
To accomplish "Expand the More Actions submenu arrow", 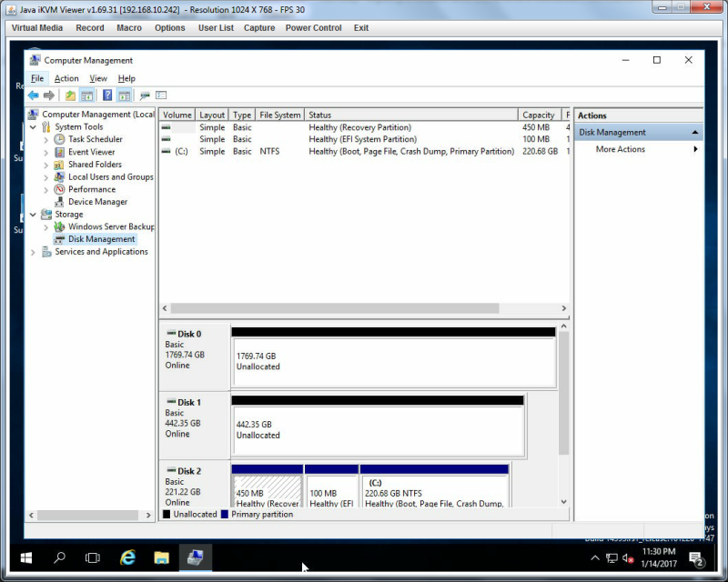I will 695,149.
